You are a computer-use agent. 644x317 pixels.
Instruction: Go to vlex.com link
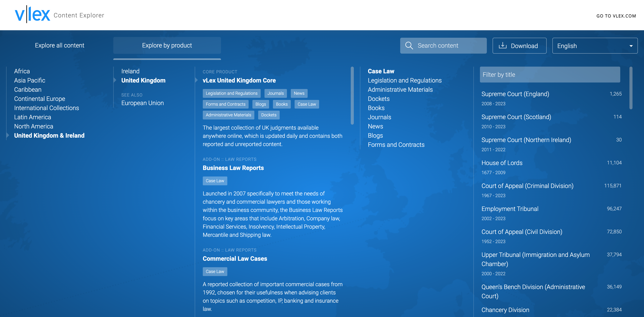click(x=616, y=16)
